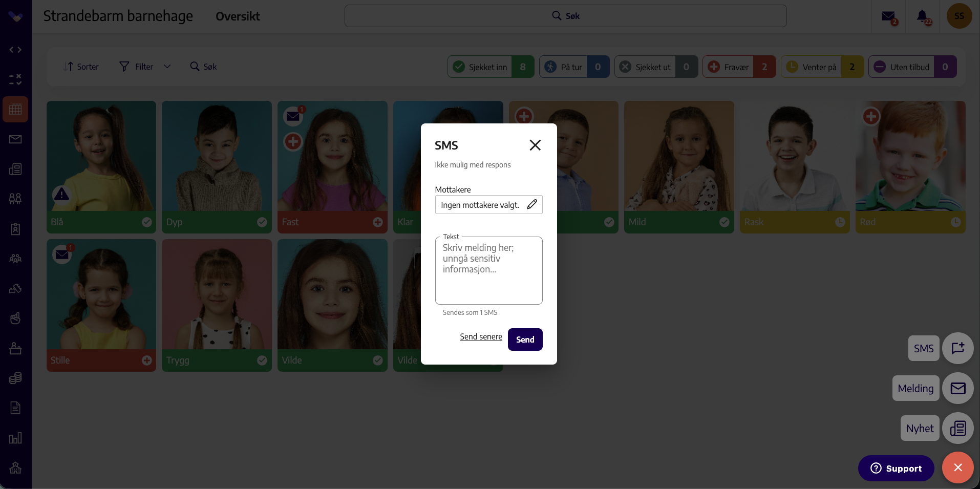980x489 pixels.
Task: Open the bar chart statistics icon
Action: coord(15,438)
